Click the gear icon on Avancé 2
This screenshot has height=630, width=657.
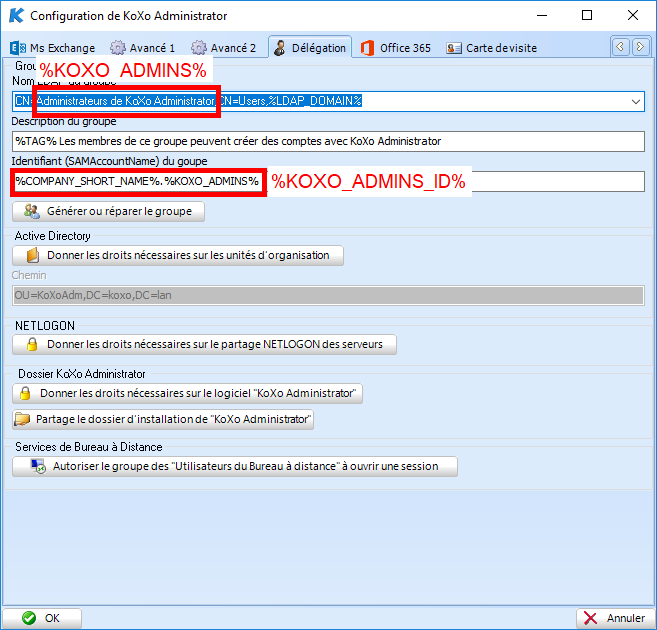[x=199, y=48]
